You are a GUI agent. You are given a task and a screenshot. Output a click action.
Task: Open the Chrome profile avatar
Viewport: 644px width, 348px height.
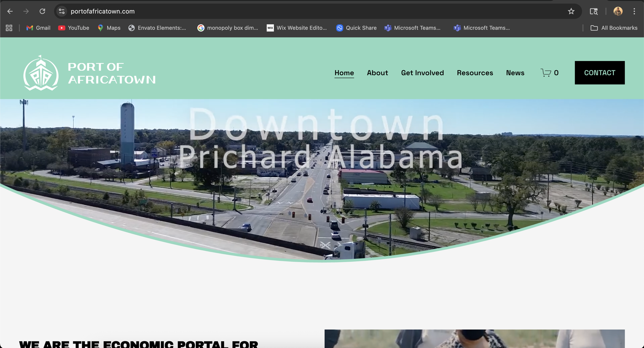(618, 11)
